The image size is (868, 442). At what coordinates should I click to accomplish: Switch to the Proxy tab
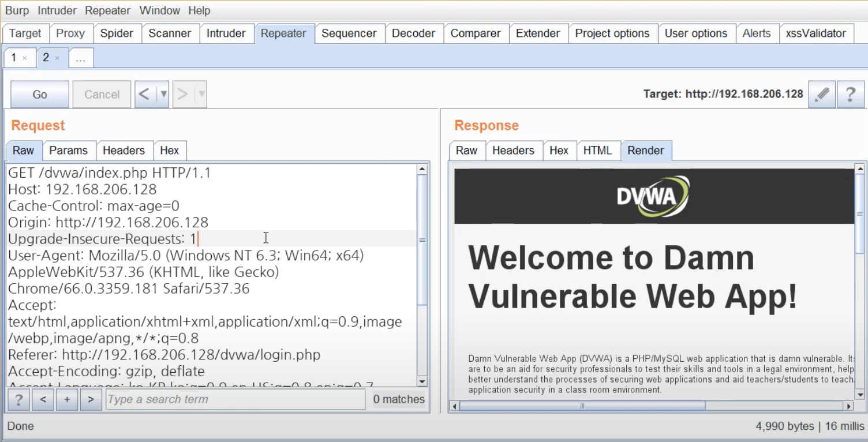point(70,33)
